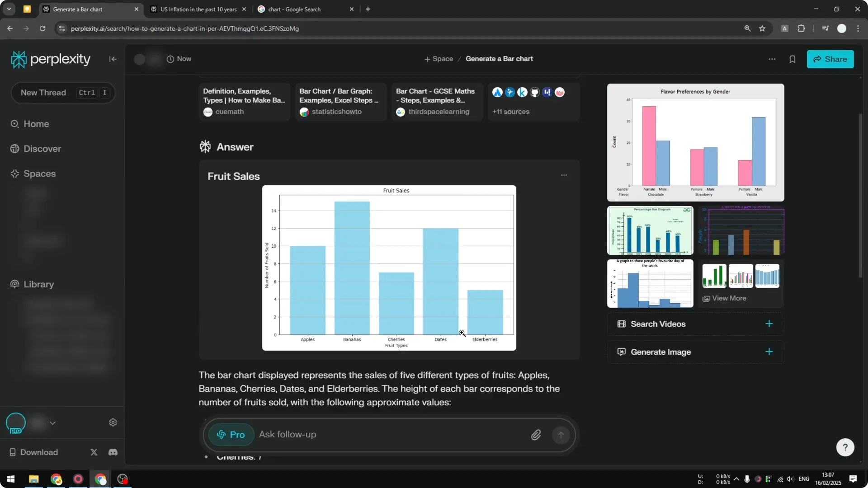Show hidden tray icons with the chevron
868x488 pixels.
(x=737, y=479)
